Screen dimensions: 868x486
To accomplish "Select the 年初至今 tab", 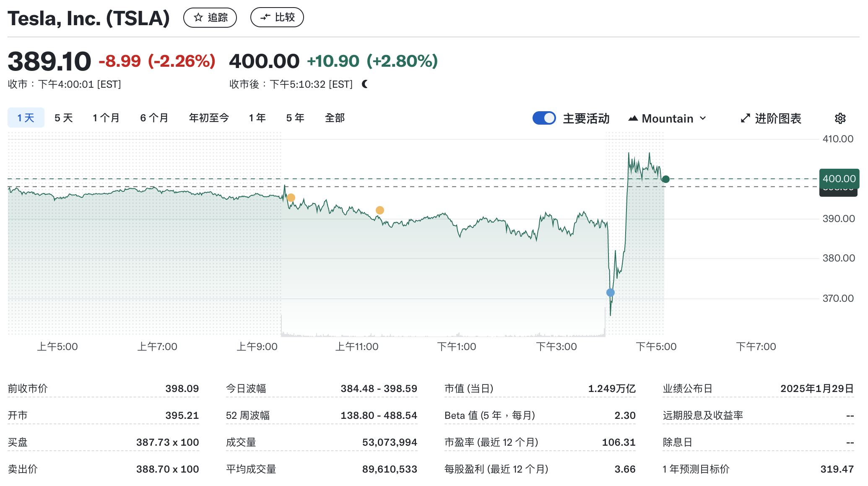I will click(209, 118).
